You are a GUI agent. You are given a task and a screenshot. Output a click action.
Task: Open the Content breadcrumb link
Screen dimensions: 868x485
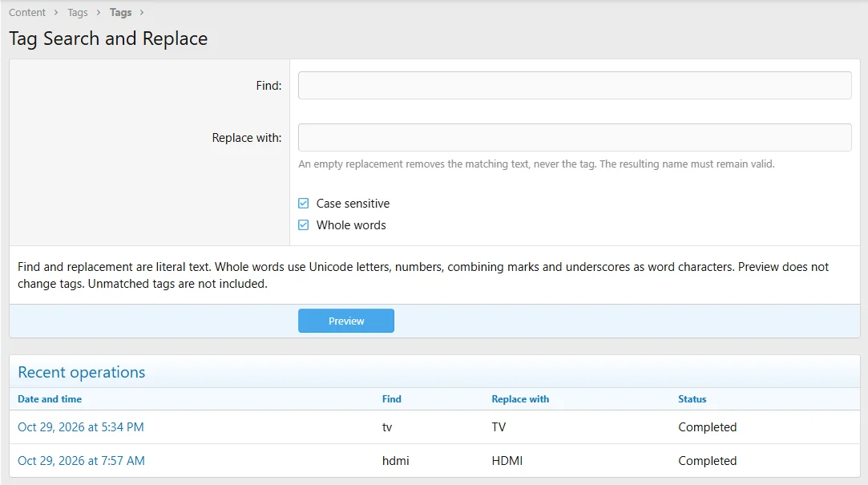[27, 12]
